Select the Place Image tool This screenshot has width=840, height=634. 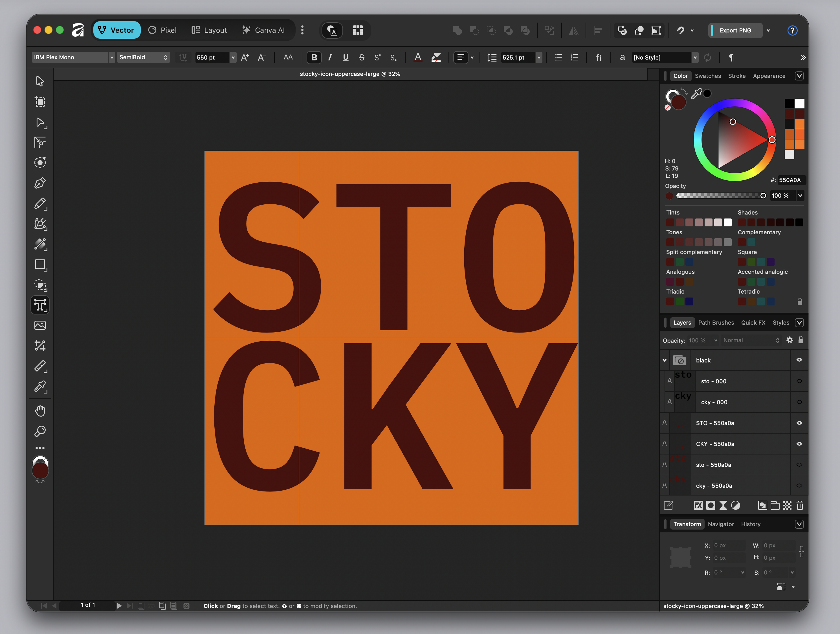point(40,325)
